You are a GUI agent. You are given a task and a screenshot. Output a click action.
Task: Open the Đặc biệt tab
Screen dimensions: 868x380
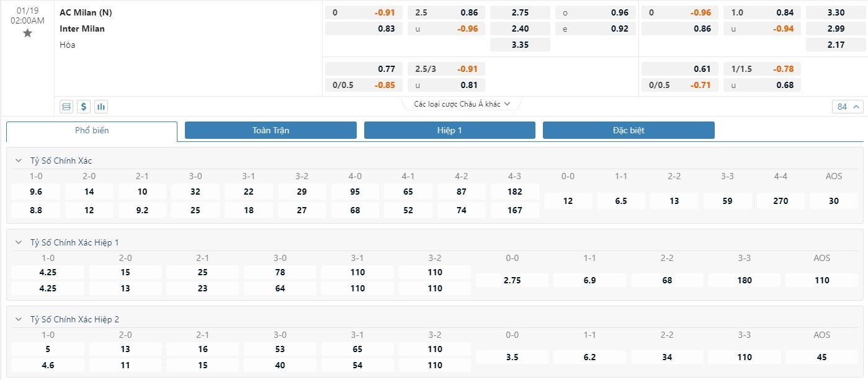629,130
